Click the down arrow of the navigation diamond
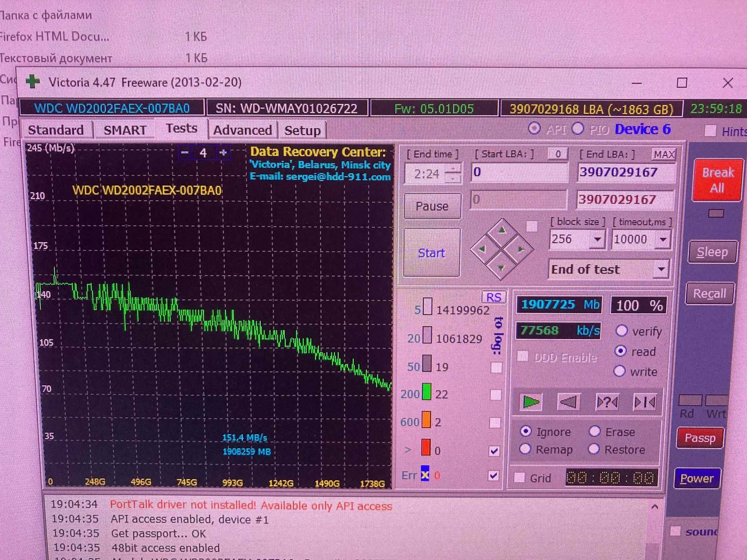 [501, 268]
